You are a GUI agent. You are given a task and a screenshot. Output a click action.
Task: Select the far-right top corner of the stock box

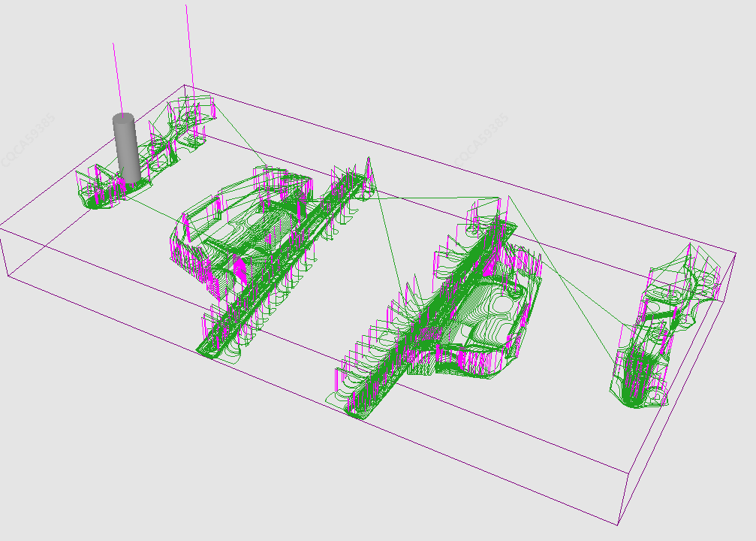735,253
